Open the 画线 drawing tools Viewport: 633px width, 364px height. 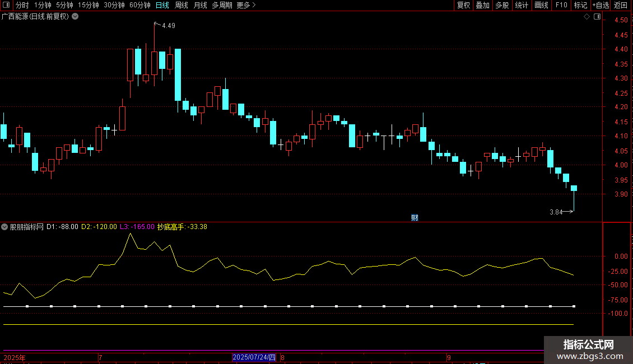click(x=541, y=5)
